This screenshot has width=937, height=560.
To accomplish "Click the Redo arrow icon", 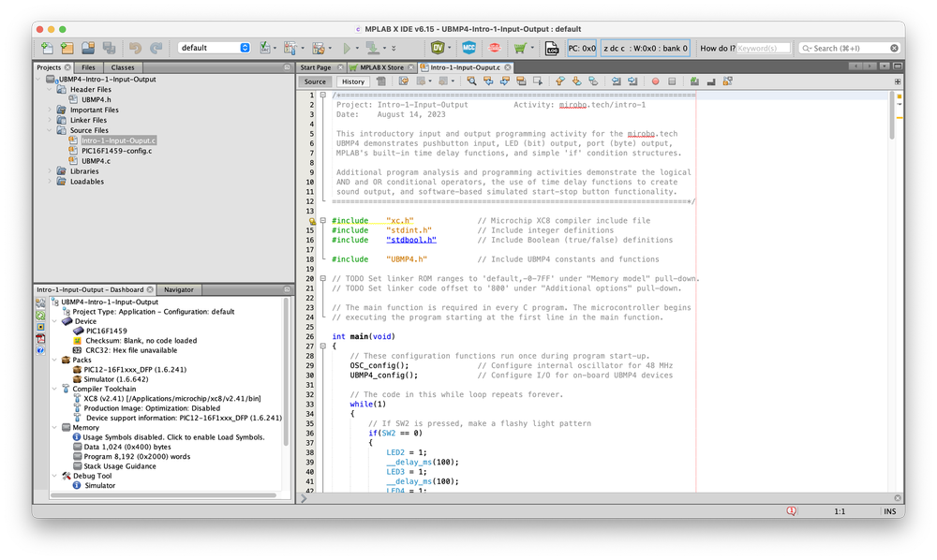I will point(156,48).
